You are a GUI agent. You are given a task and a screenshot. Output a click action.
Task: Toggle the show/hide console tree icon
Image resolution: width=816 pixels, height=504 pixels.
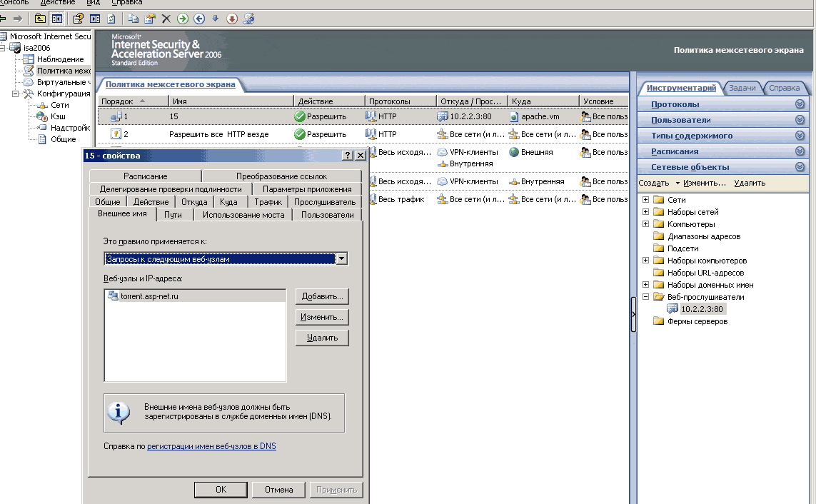56,19
